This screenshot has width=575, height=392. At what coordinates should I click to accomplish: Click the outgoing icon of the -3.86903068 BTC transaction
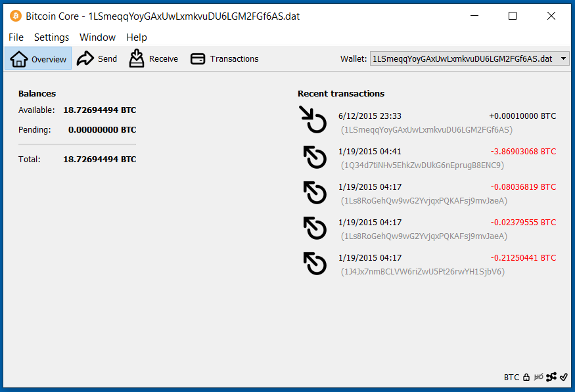pyautogui.click(x=315, y=157)
